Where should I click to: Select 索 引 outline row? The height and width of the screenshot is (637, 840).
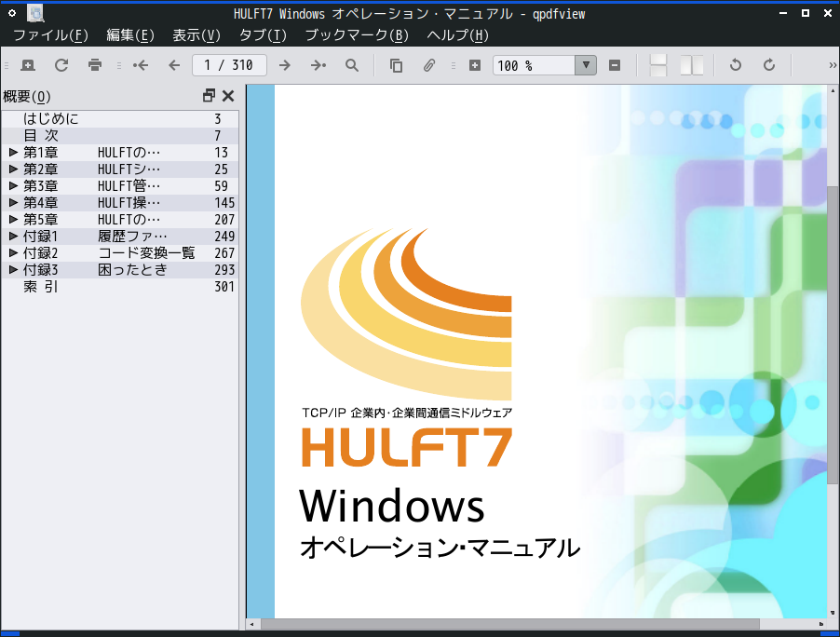point(120,287)
